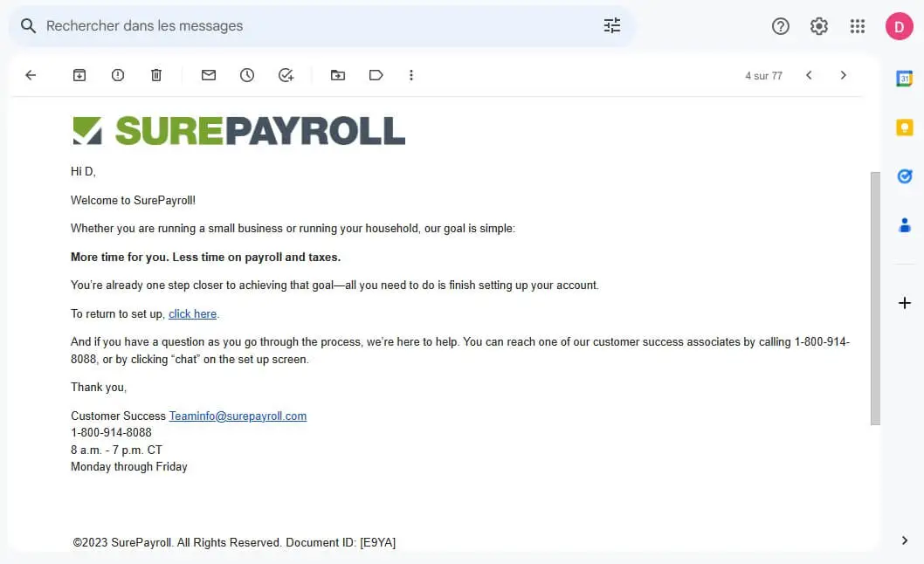Viewport: 924px width, 564px height.
Task: Open the more options menu
Action: pyautogui.click(x=411, y=75)
